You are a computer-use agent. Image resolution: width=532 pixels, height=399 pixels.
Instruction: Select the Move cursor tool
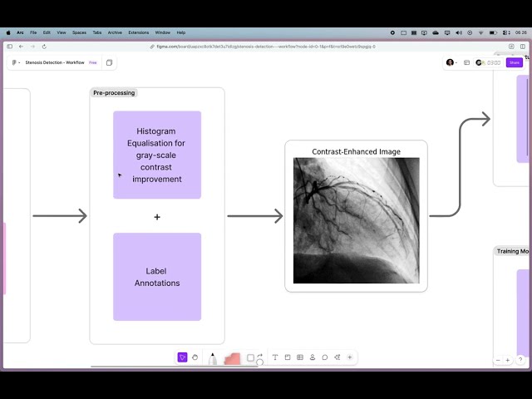coord(182,357)
